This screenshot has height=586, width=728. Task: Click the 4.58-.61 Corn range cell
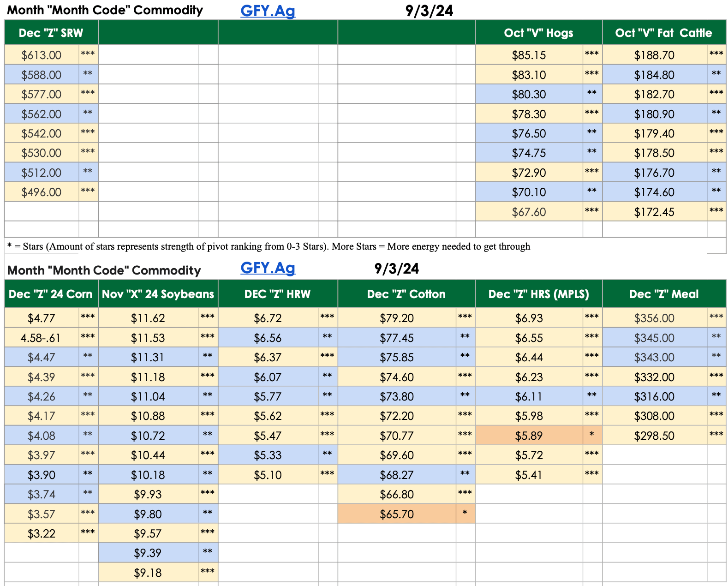click(x=41, y=338)
